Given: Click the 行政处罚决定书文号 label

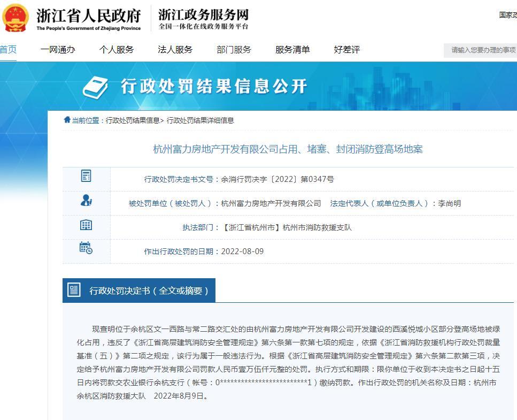Looking at the screenshot, I should coord(179,179).
